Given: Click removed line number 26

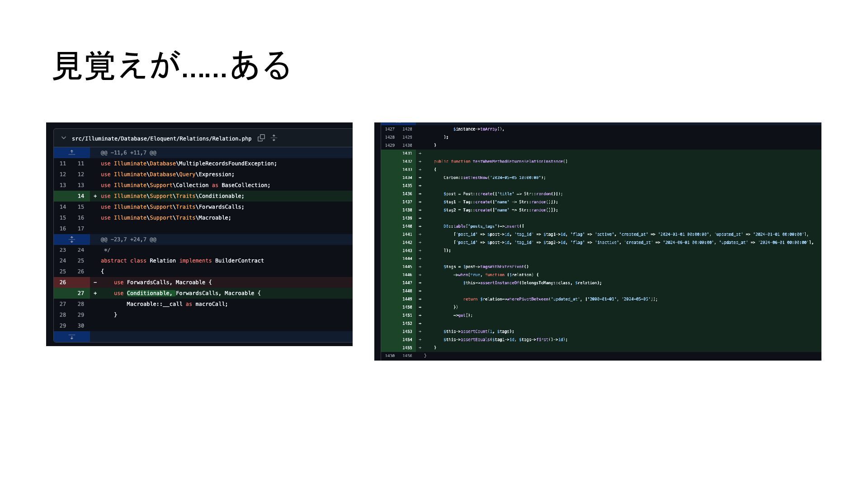Looking at the screenshot, I should click(63, 282).
